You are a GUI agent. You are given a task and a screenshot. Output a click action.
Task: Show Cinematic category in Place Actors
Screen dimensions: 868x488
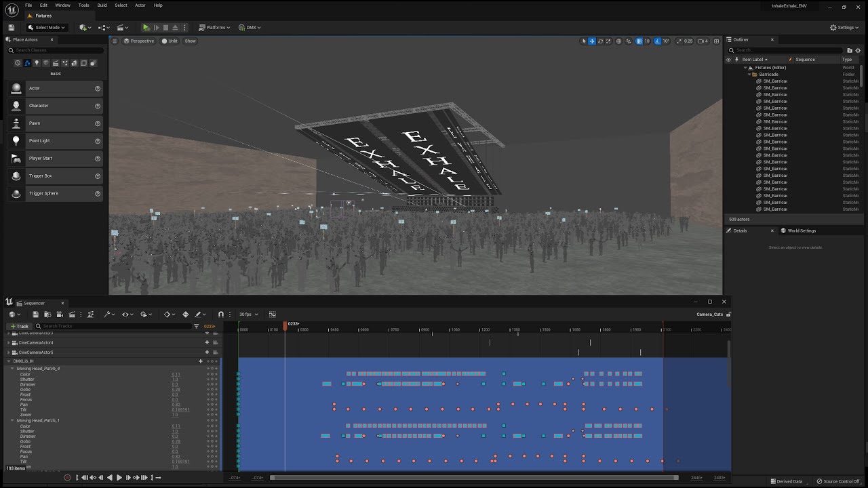coord(56,63)
